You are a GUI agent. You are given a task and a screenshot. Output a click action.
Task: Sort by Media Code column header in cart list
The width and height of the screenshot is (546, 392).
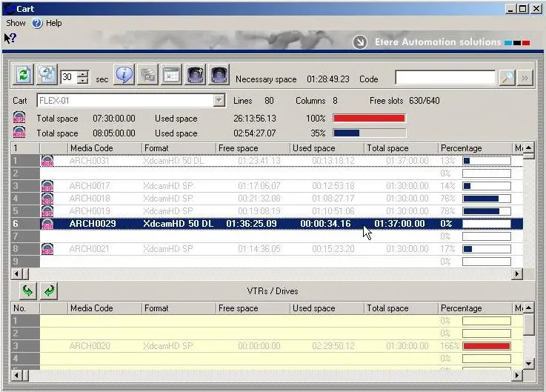pos(104,148)
